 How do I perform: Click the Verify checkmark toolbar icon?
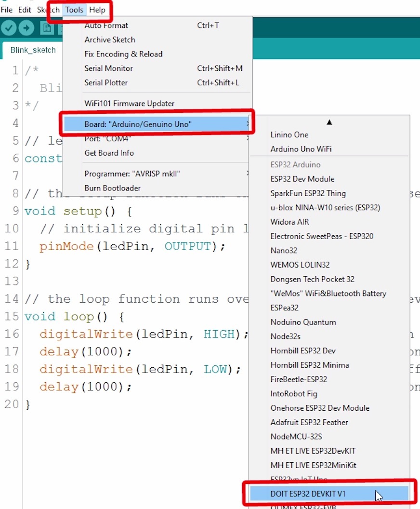pyautogui.click(x=9, y=28)
